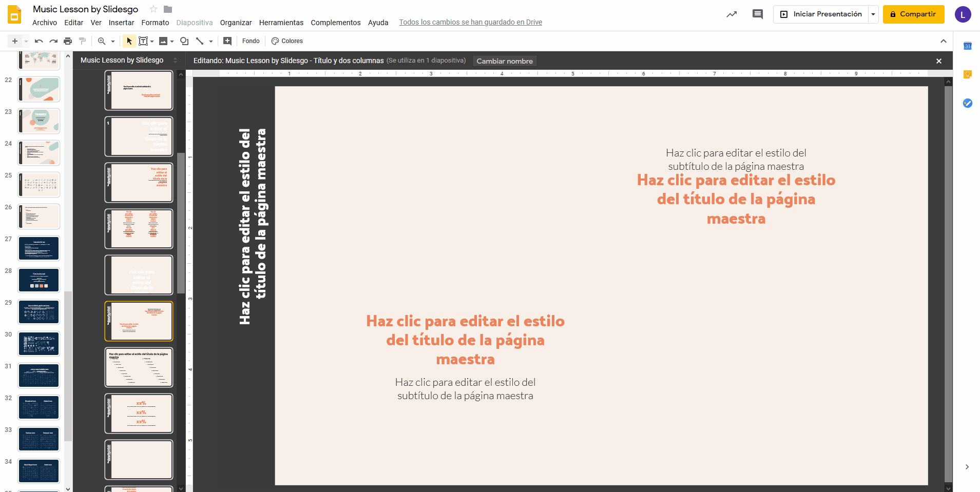Click the move to folder icon
Image resolution: width=980 pixels, height=492 pixels.
[168, 9]
